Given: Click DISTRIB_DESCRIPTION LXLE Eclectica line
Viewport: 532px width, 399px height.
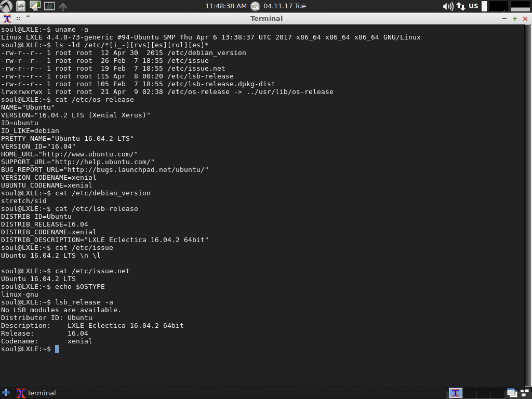Looking at the screenshot, I should (x=105, y=240).
